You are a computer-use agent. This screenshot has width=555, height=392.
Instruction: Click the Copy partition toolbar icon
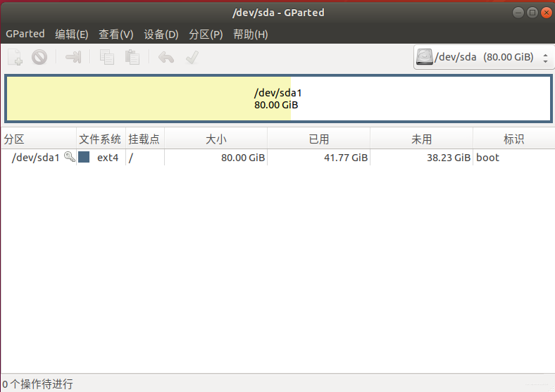107,57
